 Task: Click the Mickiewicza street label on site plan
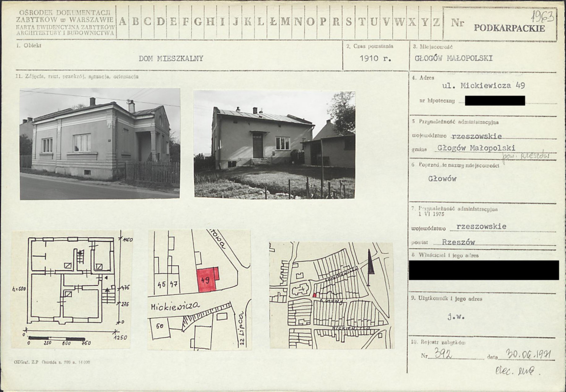(x=175, y=307)
